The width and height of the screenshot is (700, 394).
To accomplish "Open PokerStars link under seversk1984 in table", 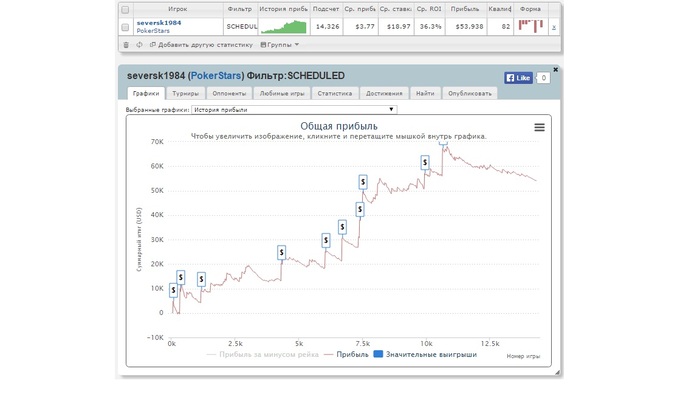I will click(153, 31).
